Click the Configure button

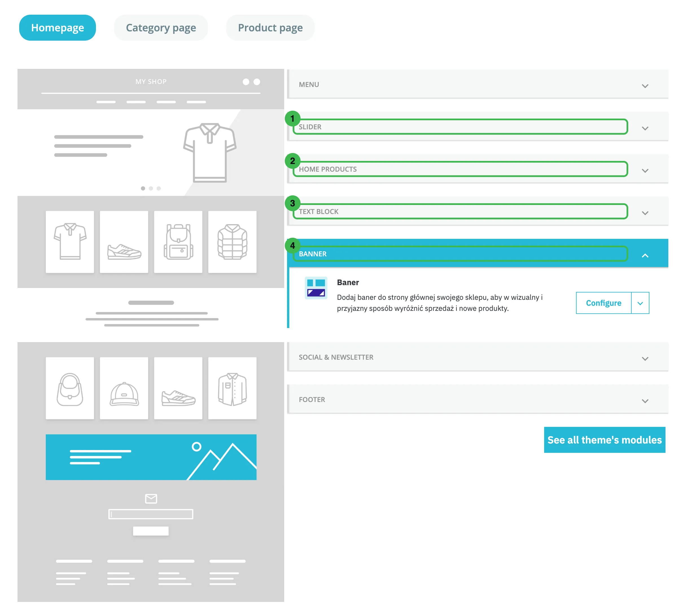click(603, 303)
